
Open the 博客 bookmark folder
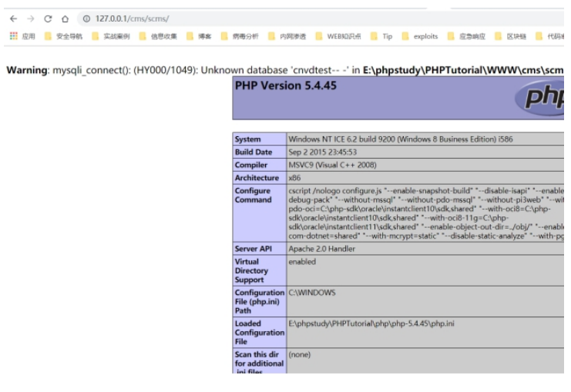(199, 36)
